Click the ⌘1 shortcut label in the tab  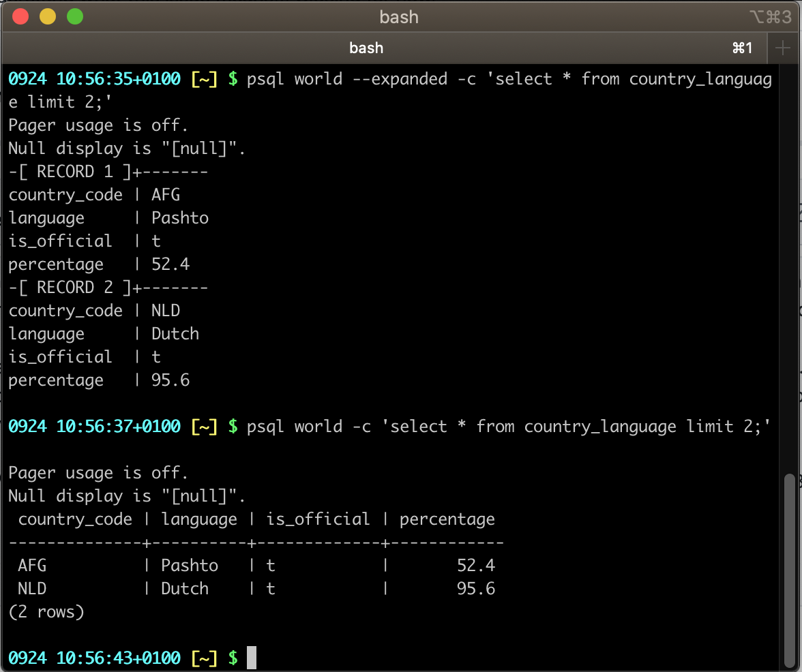coord(742,48)
